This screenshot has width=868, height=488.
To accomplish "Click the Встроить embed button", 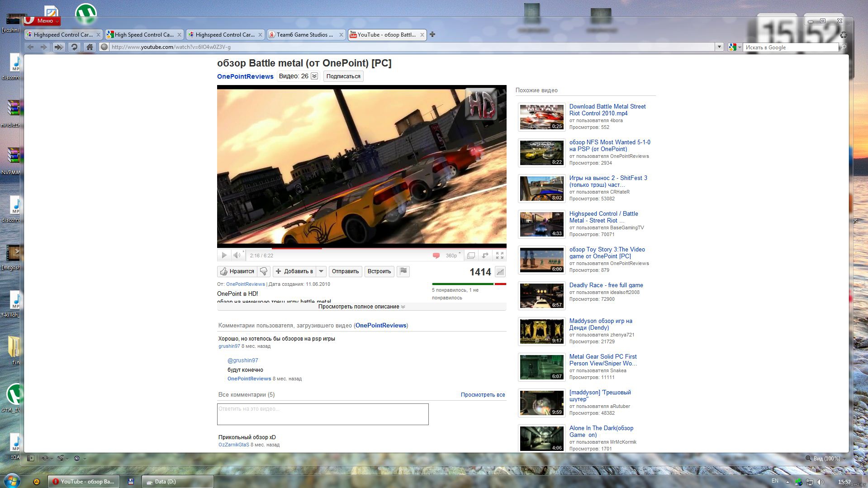I will tap(379, 271).
